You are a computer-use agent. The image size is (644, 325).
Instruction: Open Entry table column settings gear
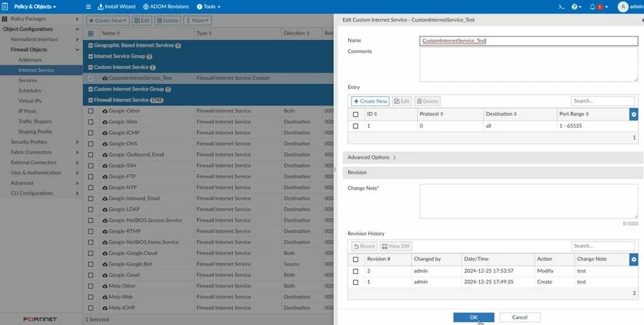pos(633,114)
